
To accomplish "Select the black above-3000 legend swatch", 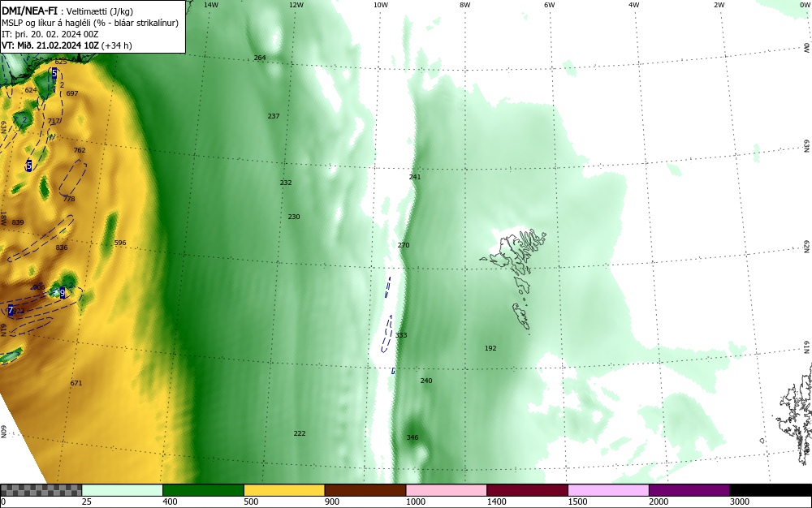I will click(770, 490).
